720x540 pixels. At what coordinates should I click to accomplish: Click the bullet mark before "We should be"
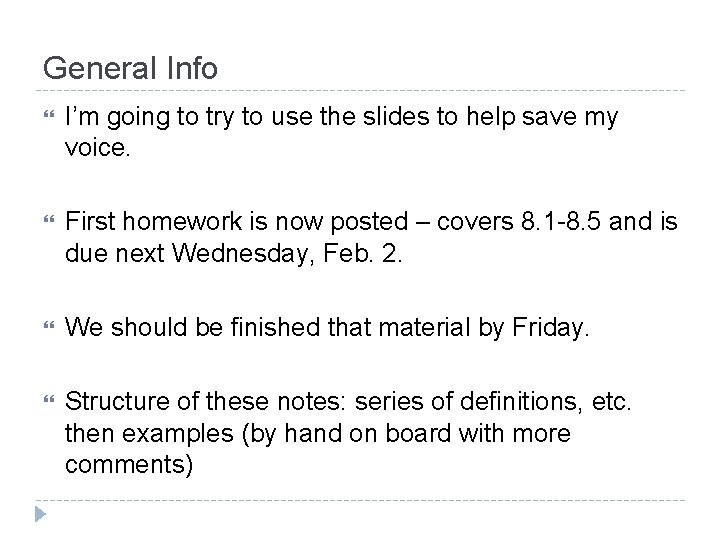point(49,326)
